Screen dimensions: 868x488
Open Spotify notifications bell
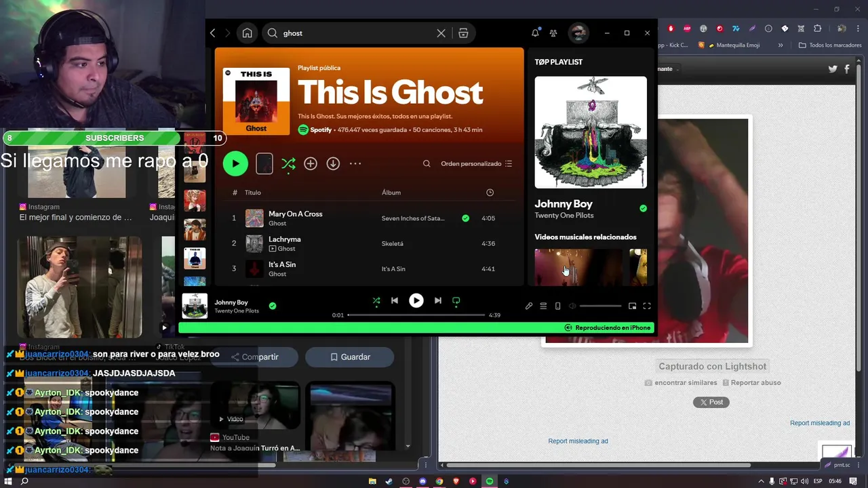pyautogui.click(x=535, y=33)
